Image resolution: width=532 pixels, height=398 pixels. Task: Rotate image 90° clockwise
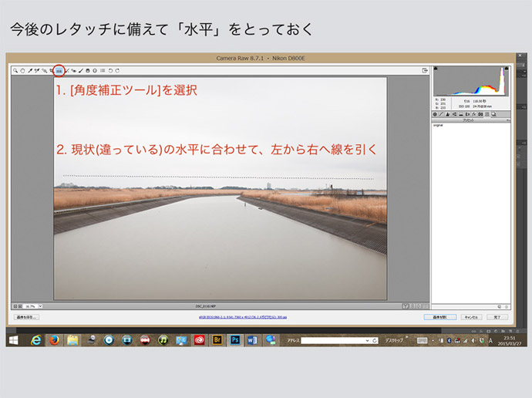point(117,70)
